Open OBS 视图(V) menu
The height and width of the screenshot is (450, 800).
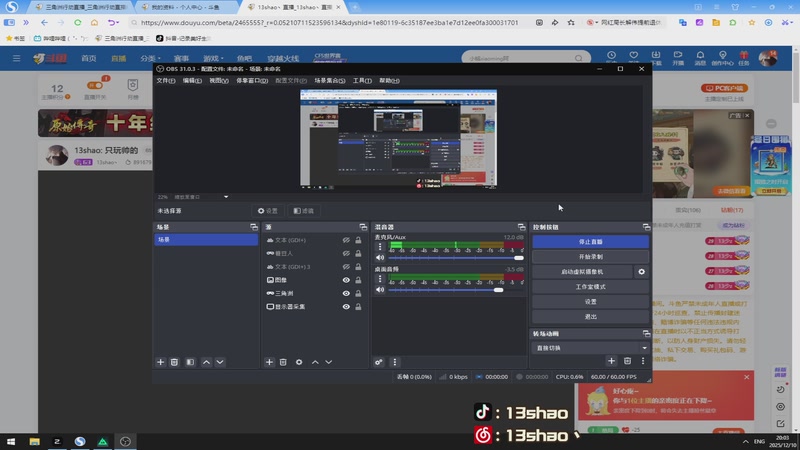click(219, 81)
